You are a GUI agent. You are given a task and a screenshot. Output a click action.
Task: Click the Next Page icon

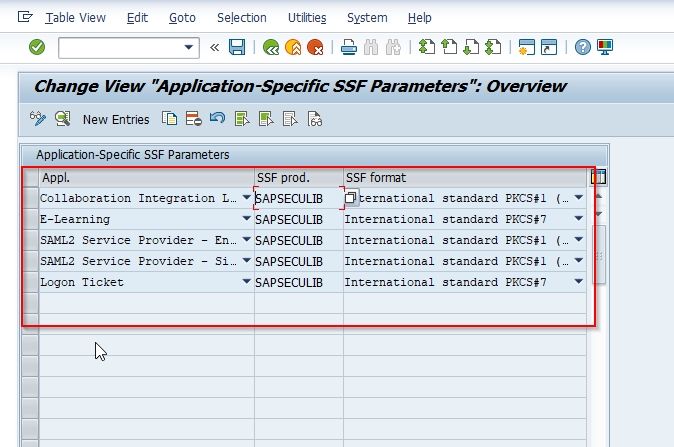[471, 47]
